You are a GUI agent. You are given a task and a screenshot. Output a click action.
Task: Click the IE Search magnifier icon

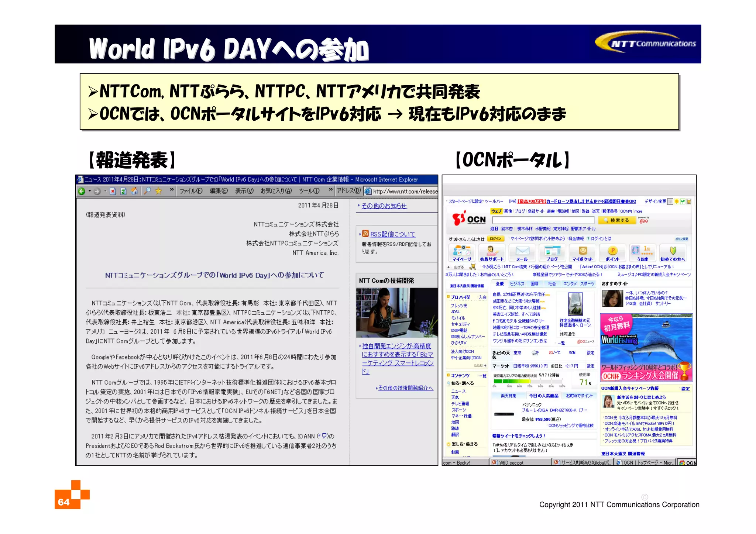(147, 191)
